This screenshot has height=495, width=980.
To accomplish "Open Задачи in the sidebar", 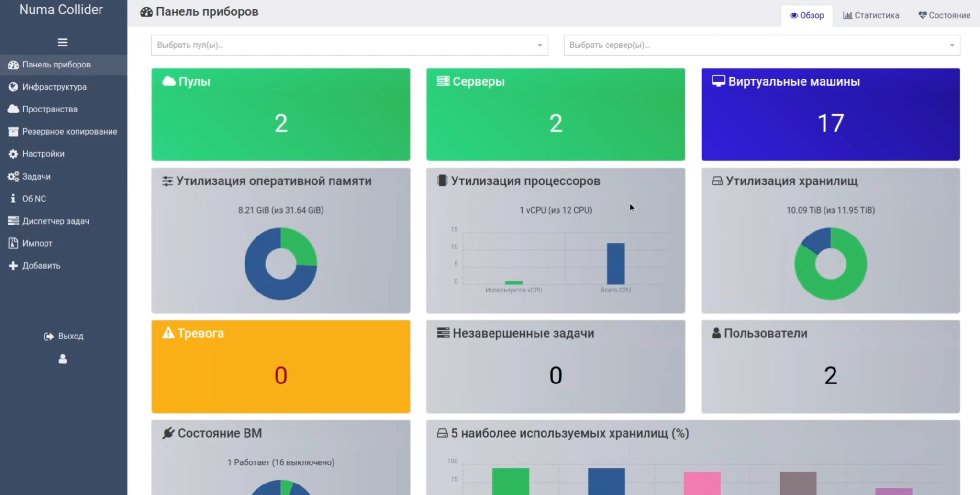I will tap(64, 176).
